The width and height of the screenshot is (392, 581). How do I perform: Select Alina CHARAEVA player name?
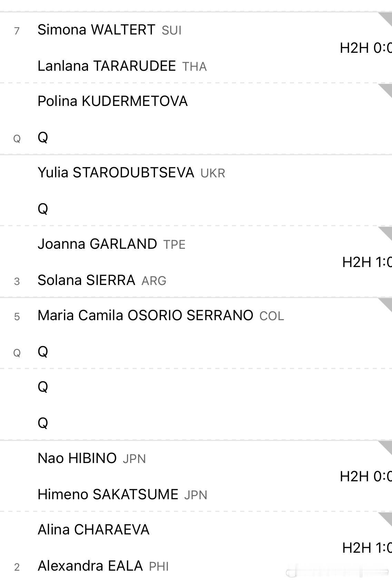coord(94,530)
